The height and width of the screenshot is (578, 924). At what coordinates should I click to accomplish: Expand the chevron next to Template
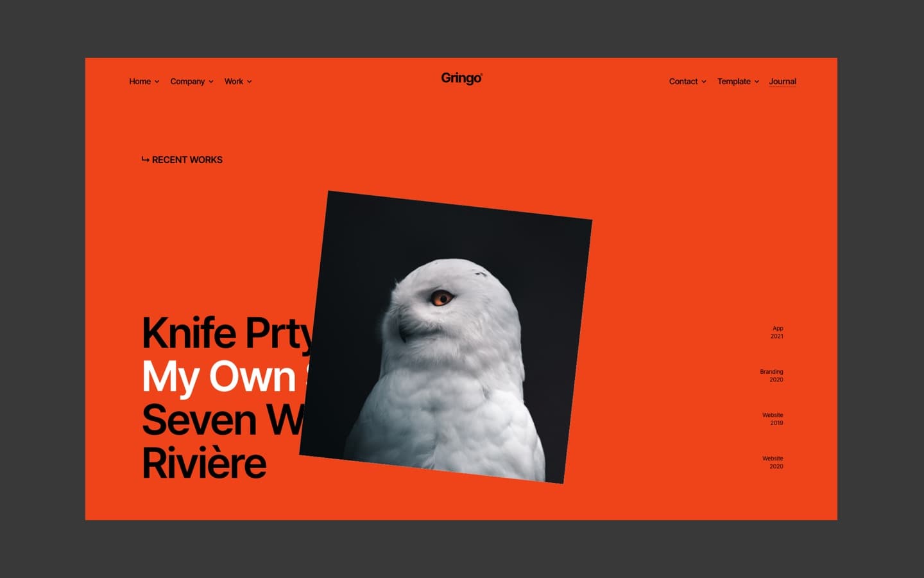(x=757, y=82)
